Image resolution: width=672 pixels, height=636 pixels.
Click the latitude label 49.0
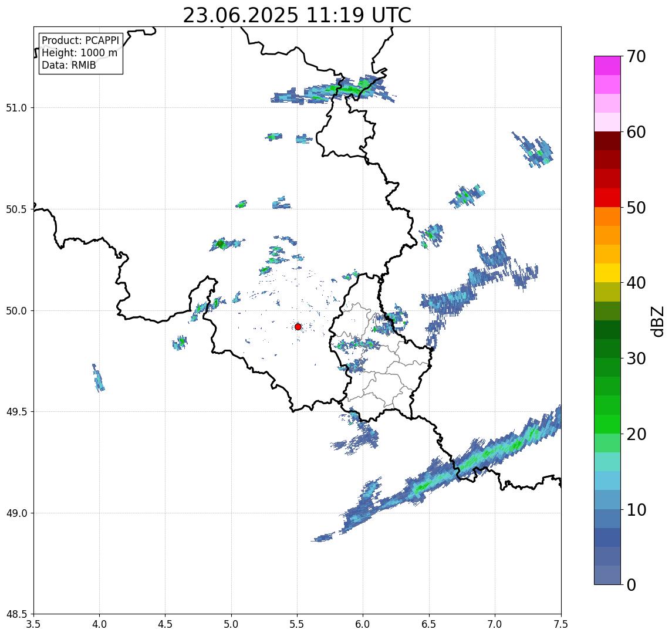[16, 513]
